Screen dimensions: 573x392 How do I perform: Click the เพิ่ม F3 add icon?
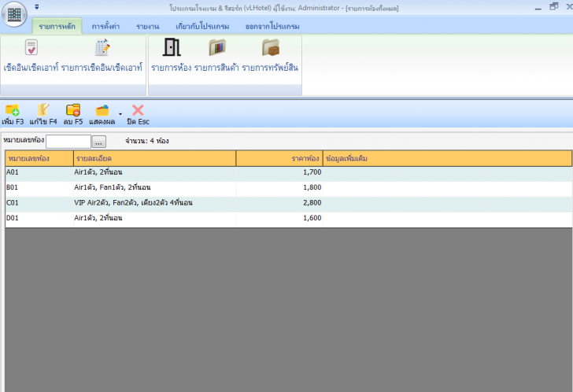pos(13,110)
